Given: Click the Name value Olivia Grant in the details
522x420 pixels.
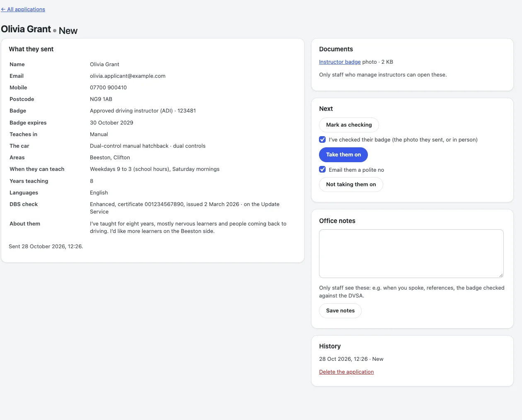Looking at the screenshot, I should (x=104, y=64).
